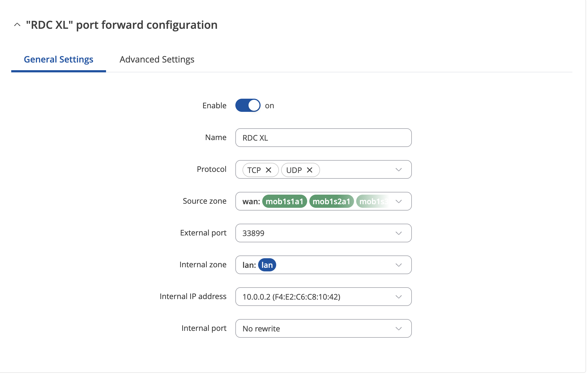Click the Name field containing RDC XL
Image resolution: width=588 pixels, height=375 pixels.
(323, 138)
